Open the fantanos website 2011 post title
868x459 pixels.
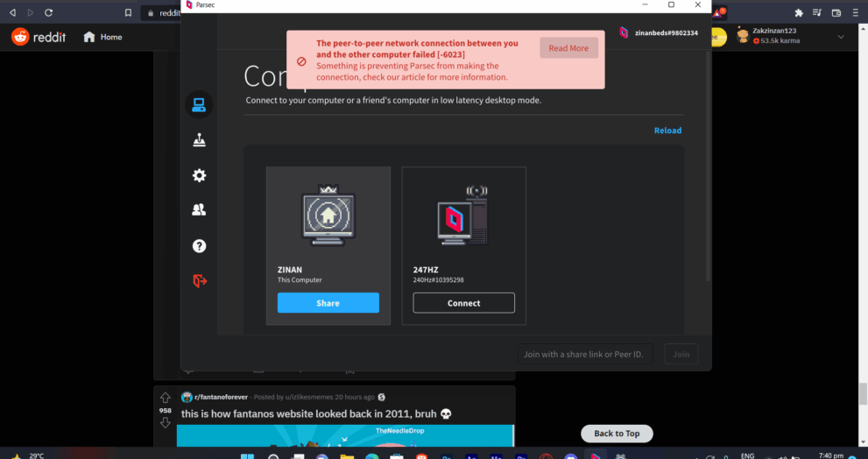point(317,413)
